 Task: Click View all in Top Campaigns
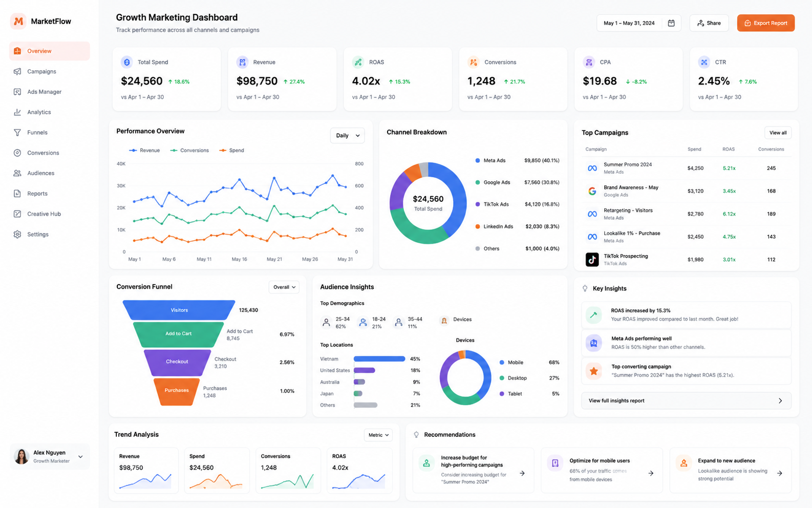(x=778, y=133)
